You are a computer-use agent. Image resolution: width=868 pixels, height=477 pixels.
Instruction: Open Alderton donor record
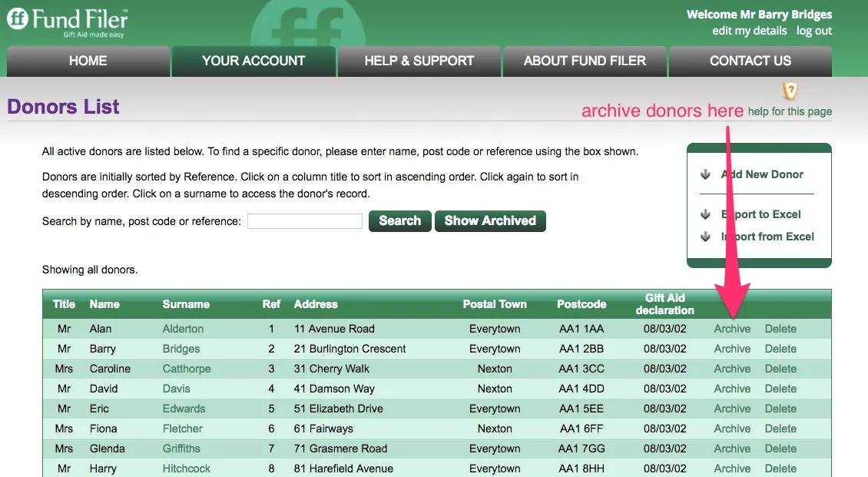click(x=183, y=329)
